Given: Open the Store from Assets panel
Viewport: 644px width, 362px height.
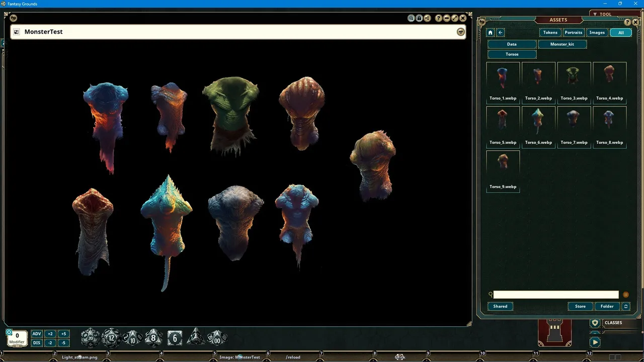Looking at the screenshot, I should [x=580, y=306].
